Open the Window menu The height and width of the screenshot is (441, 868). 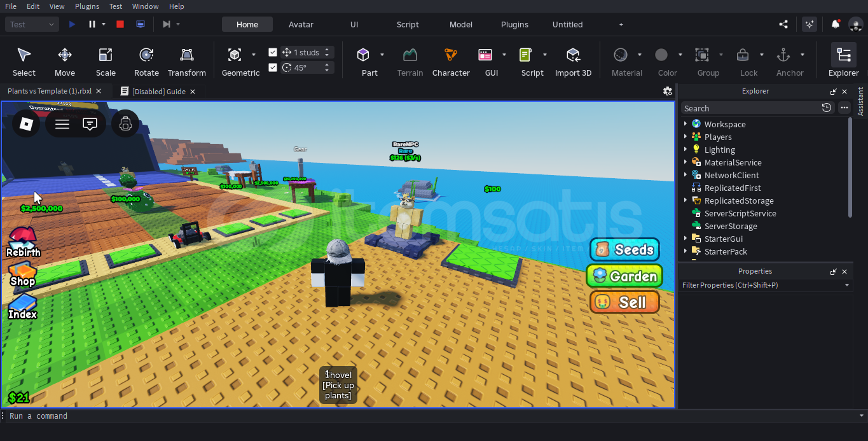coord(146,6)
